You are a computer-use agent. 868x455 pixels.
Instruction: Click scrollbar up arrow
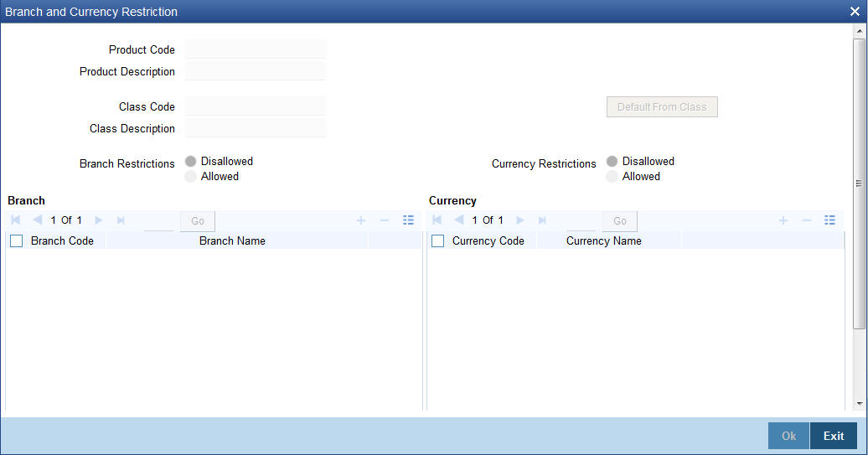859,31
